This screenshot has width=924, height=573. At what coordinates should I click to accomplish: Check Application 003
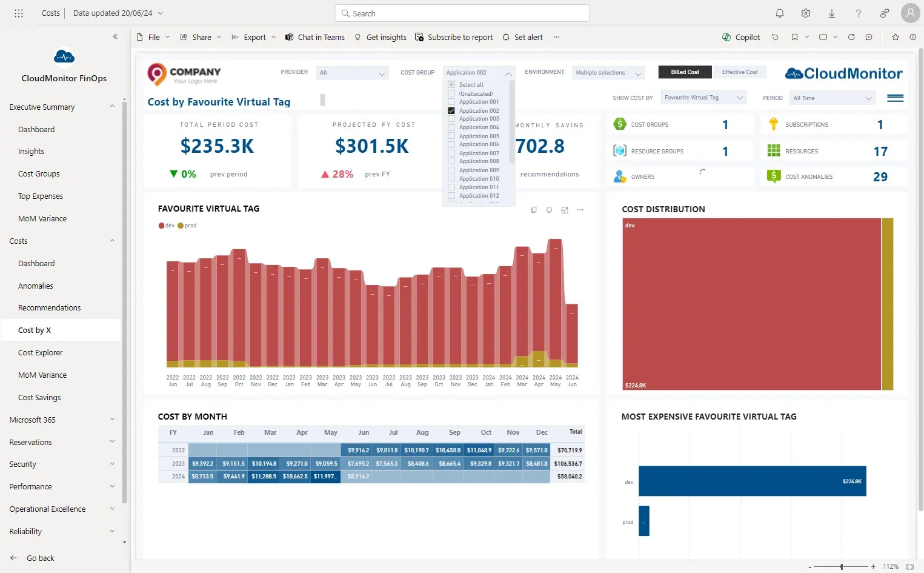(451, 119)
